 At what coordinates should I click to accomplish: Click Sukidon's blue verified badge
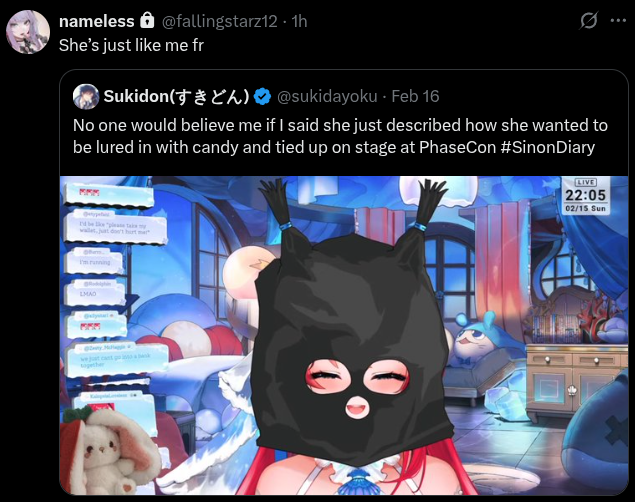point(262,96)
